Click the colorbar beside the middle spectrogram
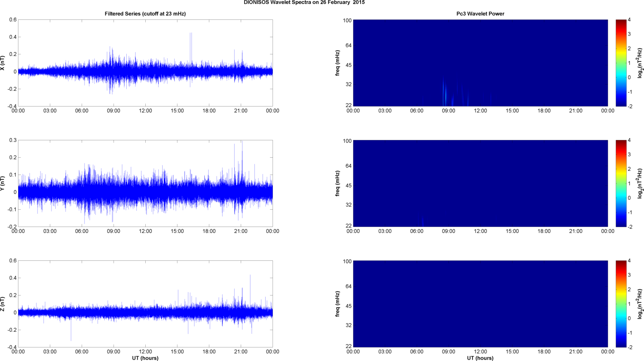 pos(621,183)
